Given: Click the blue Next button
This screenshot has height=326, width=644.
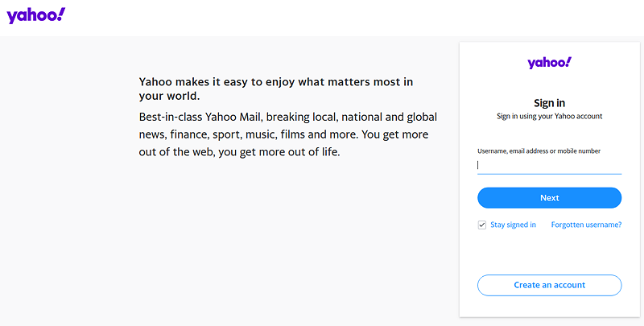Looking at the screenshot, I should click(549, 198).
